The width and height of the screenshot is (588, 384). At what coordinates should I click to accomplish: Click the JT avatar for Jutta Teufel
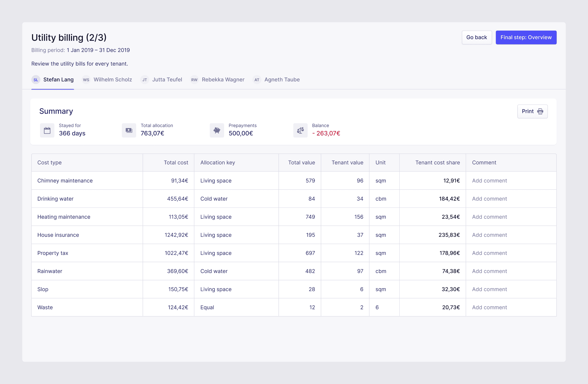(x=144, y=80)
